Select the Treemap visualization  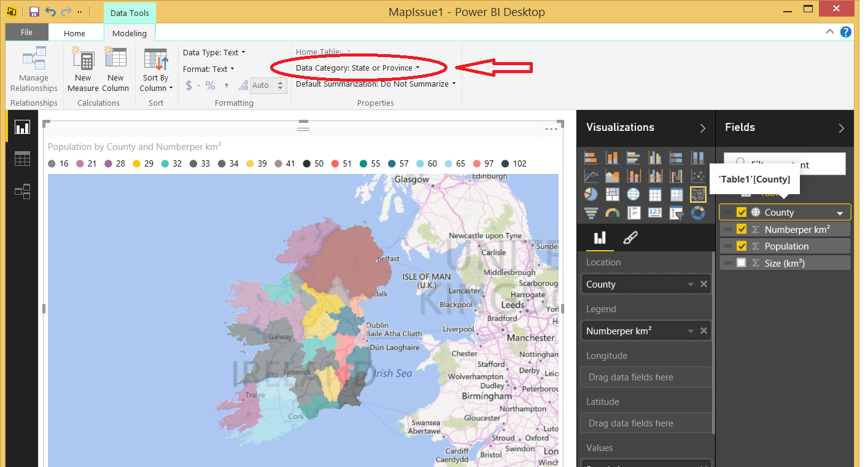point(612,195)
